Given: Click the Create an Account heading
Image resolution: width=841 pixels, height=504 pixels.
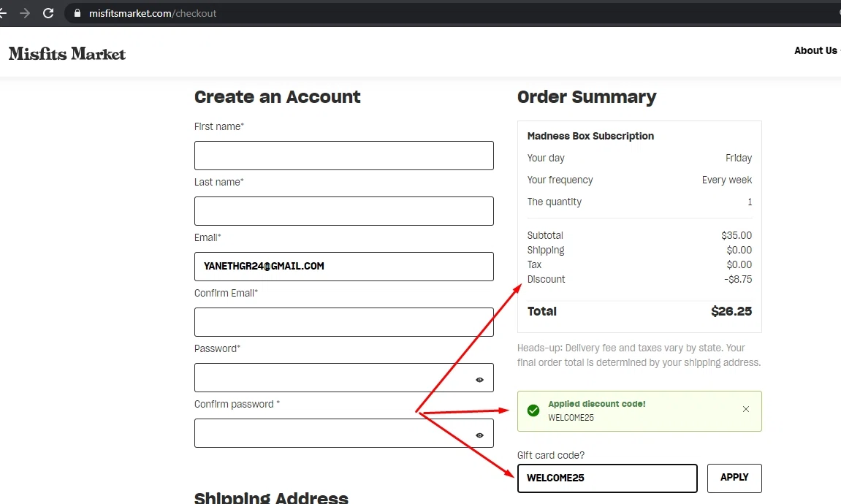Looking at the screenshot, I should point(278,97).
